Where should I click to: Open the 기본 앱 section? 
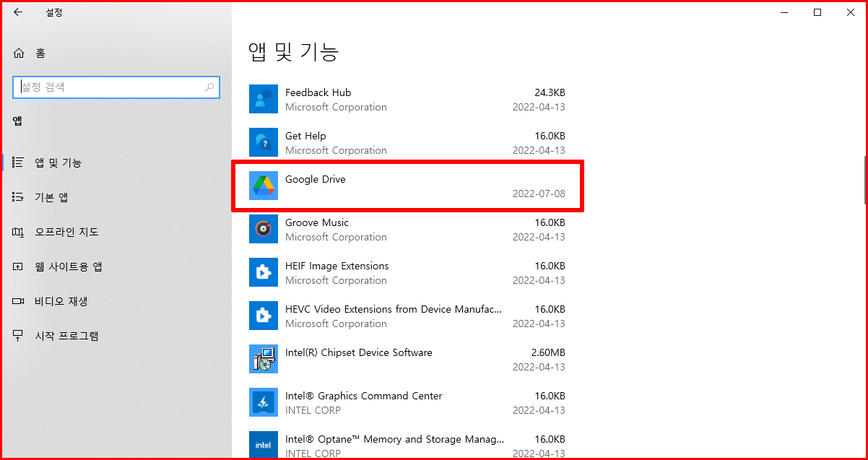[116, 197]
